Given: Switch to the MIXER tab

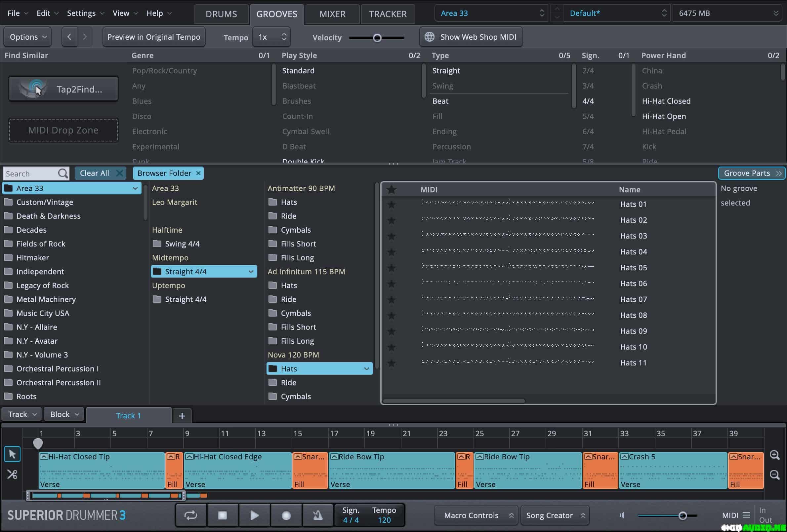Looking at the screenshot, I should coord(333,14).
